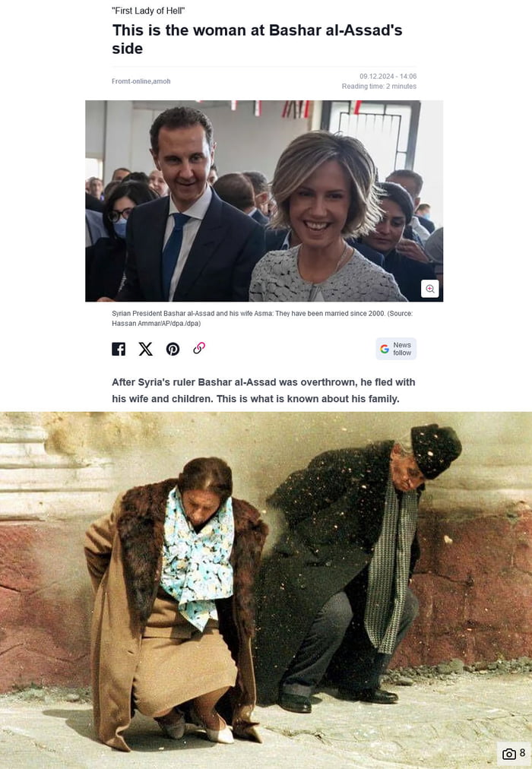Share the article on X
The width and height of the screenshot is (532, 769).
click(x=146, y=349)
